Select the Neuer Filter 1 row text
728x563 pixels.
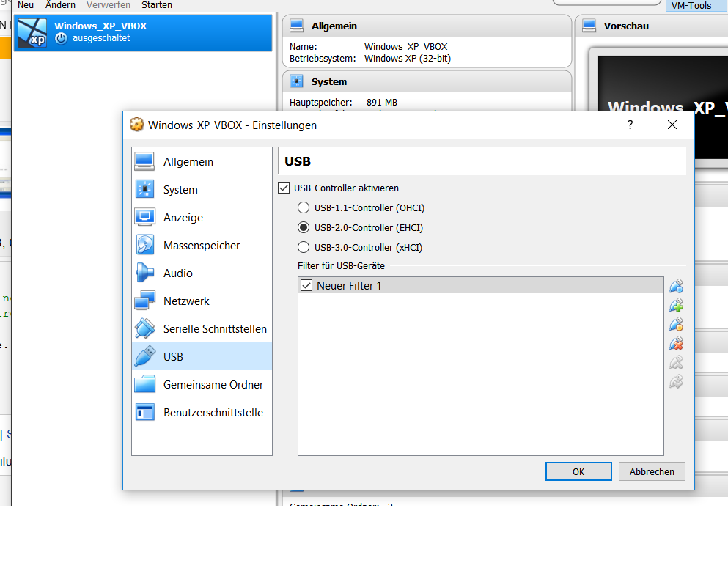[x=349, y=285]
